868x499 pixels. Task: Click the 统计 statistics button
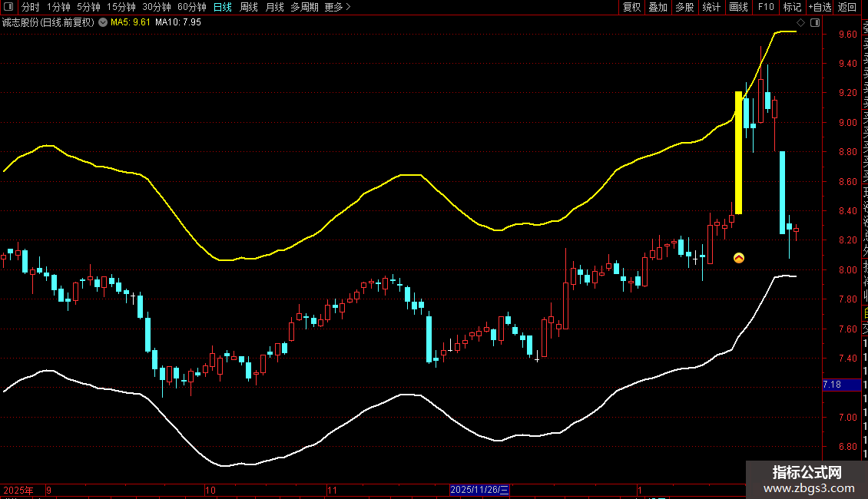[711, 7]
